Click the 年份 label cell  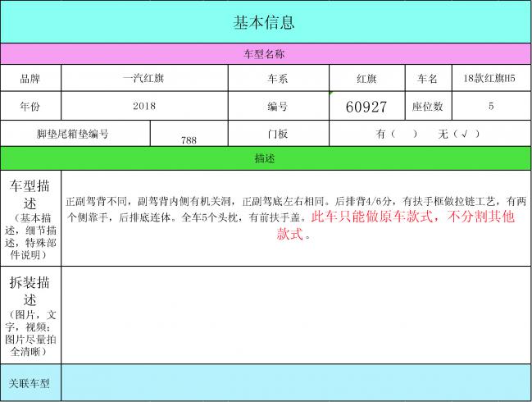click(30, 106)
